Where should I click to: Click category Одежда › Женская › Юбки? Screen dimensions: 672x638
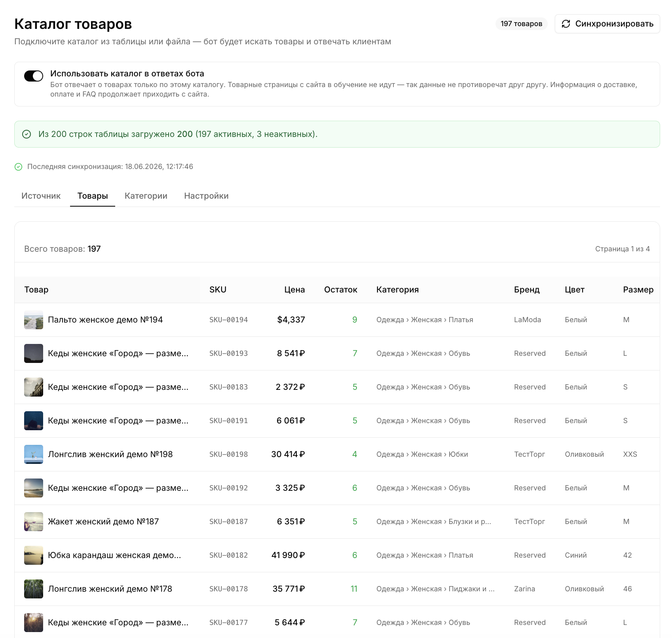pyautogui.click(x=422, y=454)
